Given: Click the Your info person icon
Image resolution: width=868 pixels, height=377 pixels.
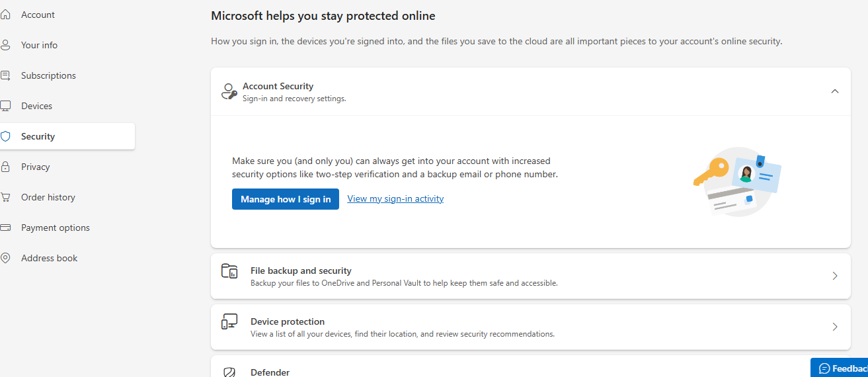Looking at the screenshot, I should [x=5, y=45].
